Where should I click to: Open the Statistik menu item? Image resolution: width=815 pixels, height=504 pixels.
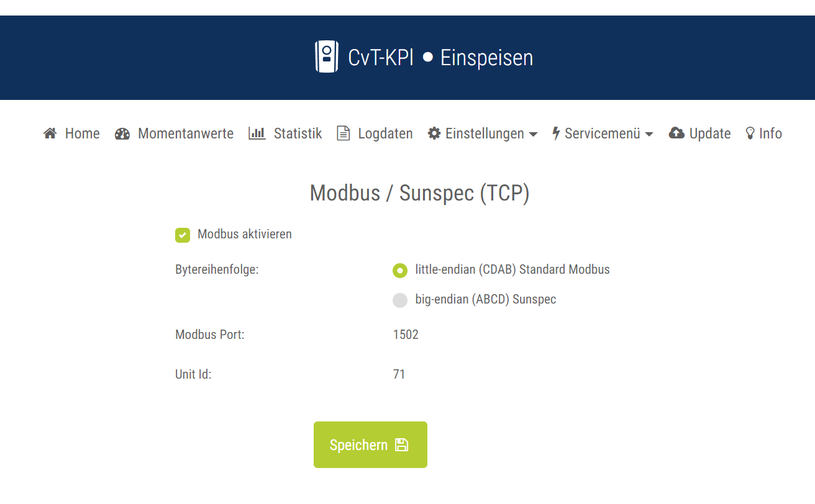[298, 133]
